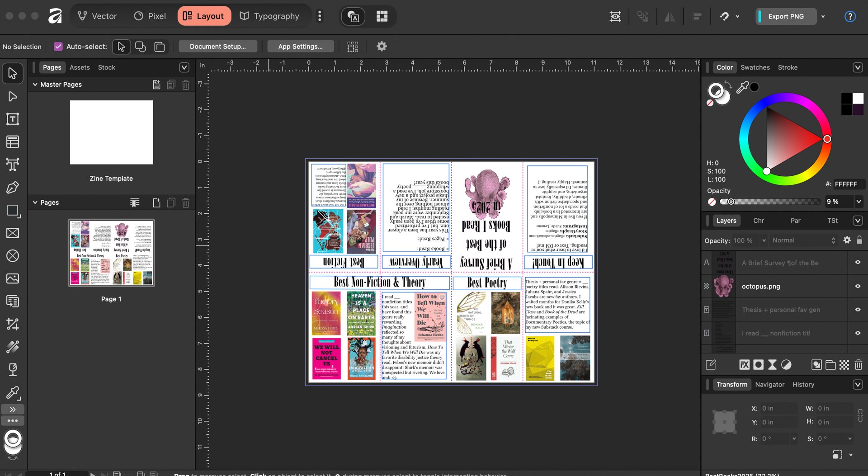Open the Document Setup dialog
The image size is (868, 476).
tap(217, 46)
